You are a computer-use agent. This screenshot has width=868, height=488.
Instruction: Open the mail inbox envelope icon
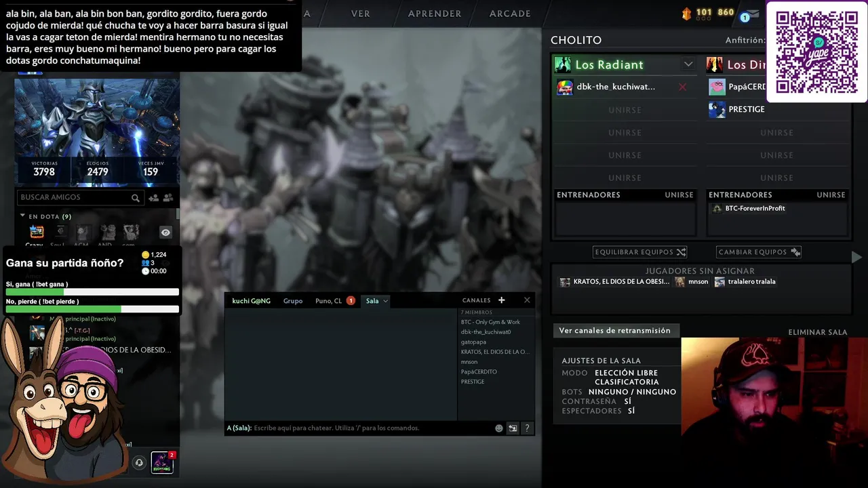pos(753,14)
